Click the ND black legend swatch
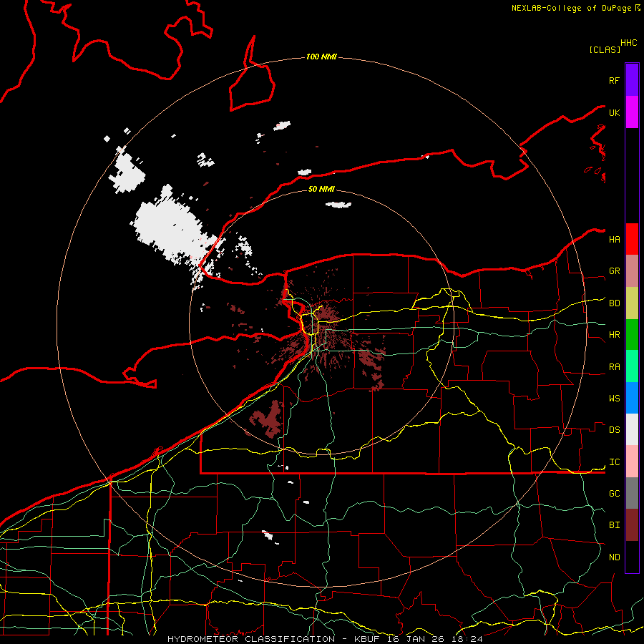 632,557
